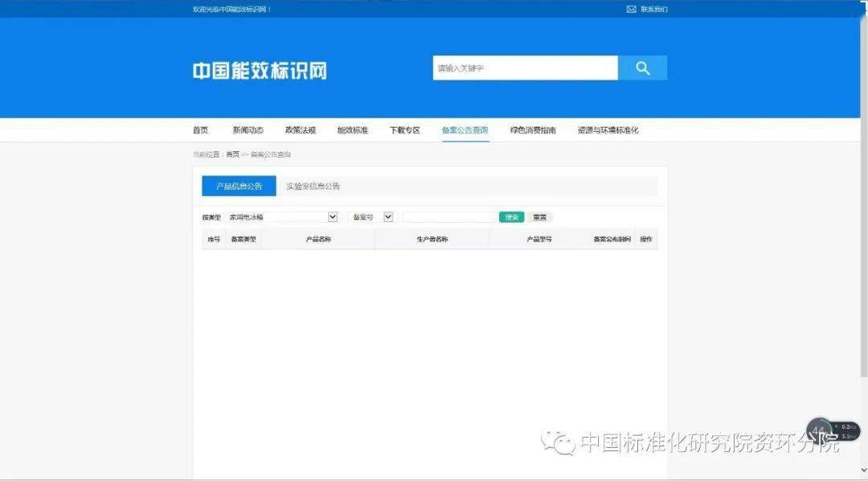Click the round floating speed monitor widget
868x481 pixels.
pyautogui.click(x=819, y=430)
